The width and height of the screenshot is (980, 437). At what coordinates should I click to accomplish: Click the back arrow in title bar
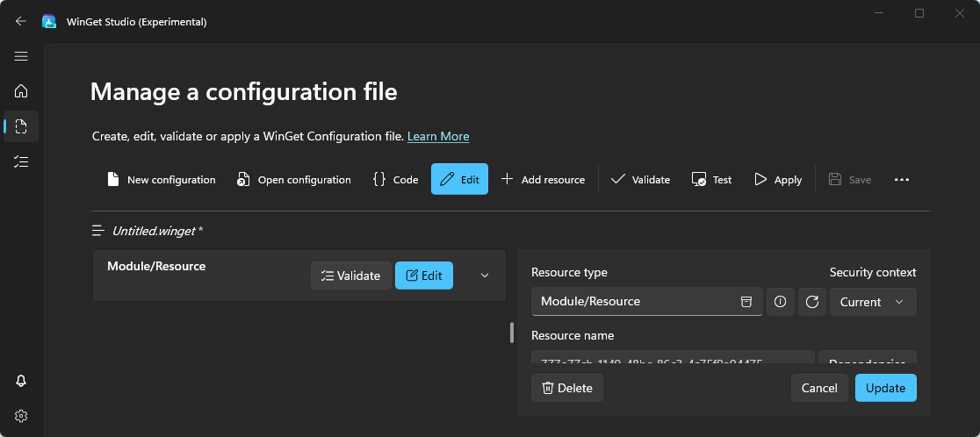pyautogui.click(x=21, y=21)
